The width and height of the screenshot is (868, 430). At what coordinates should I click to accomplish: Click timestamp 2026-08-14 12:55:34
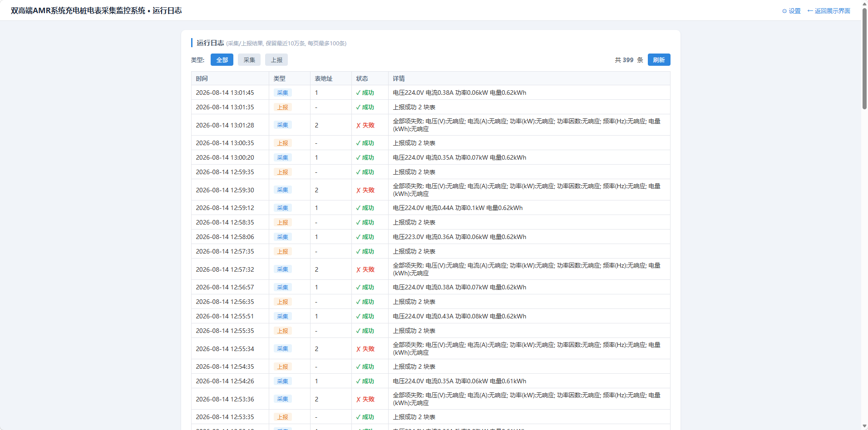(225, 349)
